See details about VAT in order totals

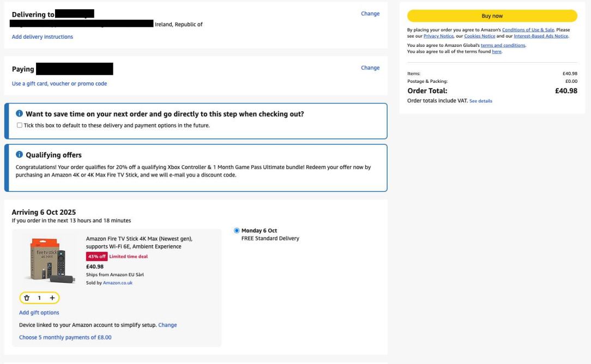click(480, 101)
